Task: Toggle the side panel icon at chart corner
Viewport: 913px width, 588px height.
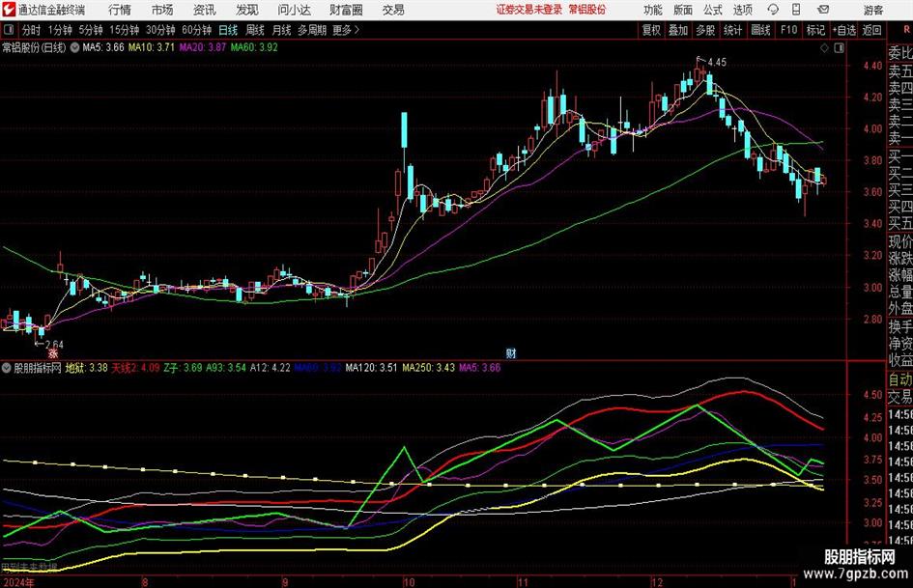Action: 839,48
